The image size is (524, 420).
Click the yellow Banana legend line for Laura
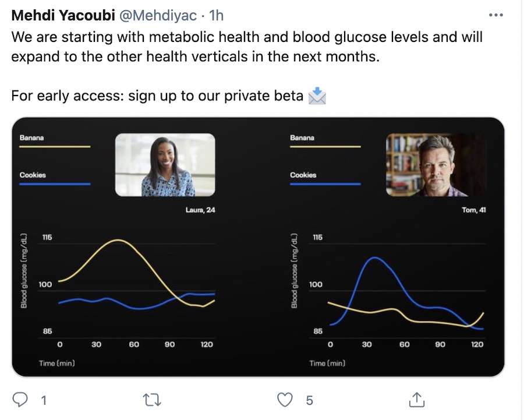click(x=55, y=147)
